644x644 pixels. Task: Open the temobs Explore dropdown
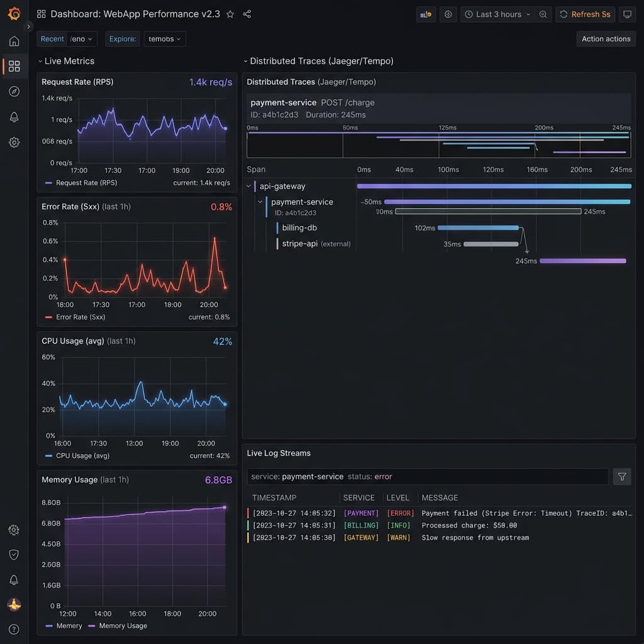[165, 39]
